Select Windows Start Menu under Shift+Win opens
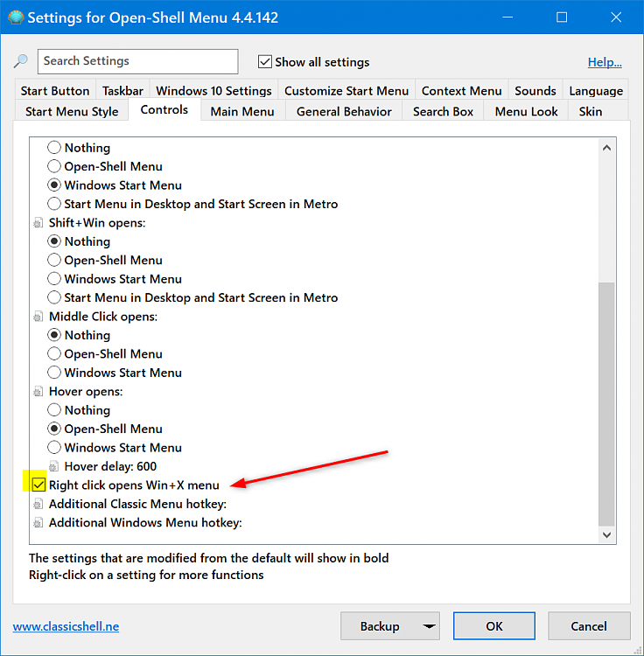 click(54, 279)
